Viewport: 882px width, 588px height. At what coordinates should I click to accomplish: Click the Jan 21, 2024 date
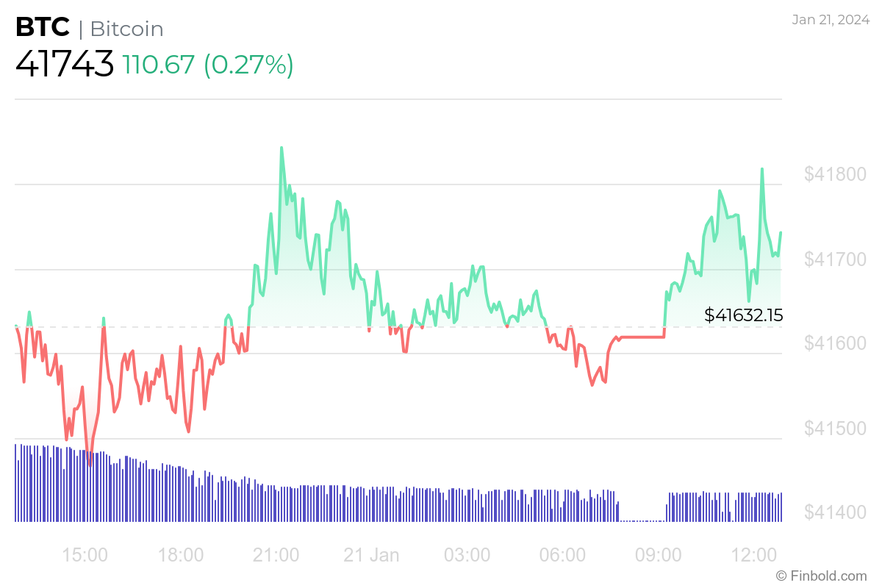829,20
